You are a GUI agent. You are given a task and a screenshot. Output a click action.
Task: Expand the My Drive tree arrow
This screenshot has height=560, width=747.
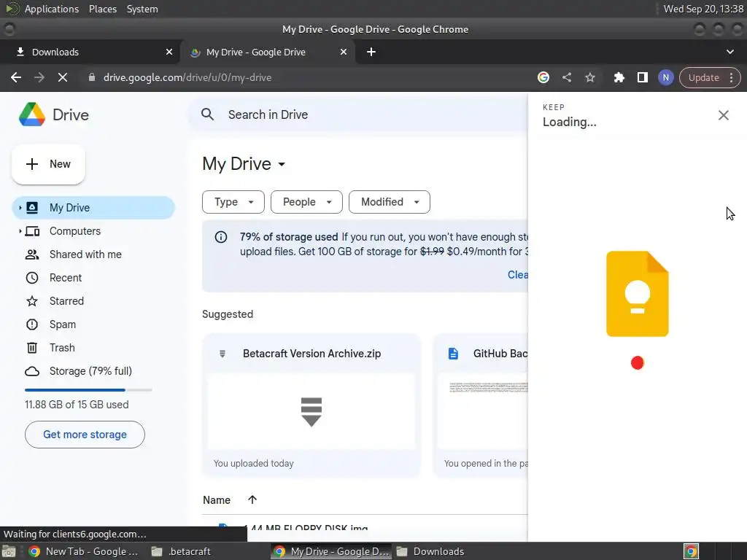[20, 208]
